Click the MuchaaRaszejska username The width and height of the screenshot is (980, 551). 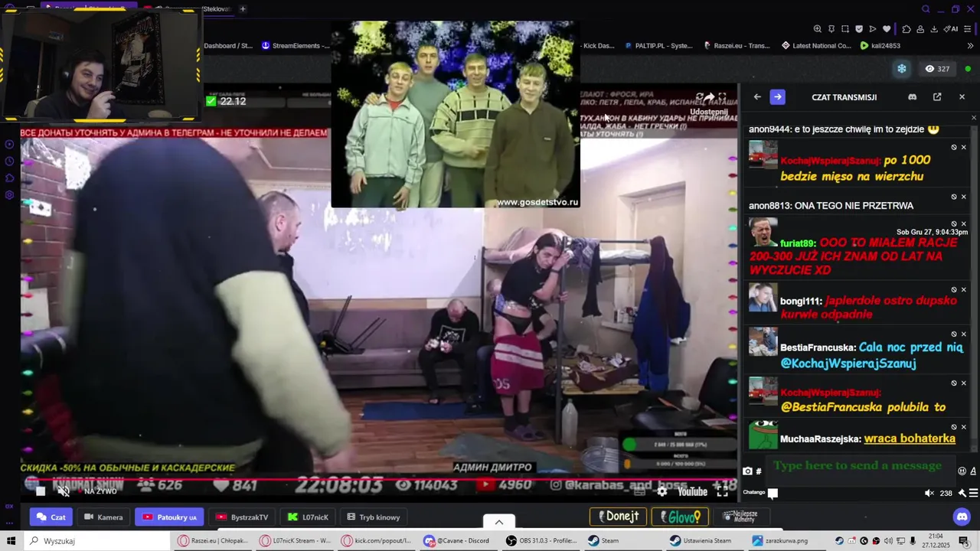[820, 439]
